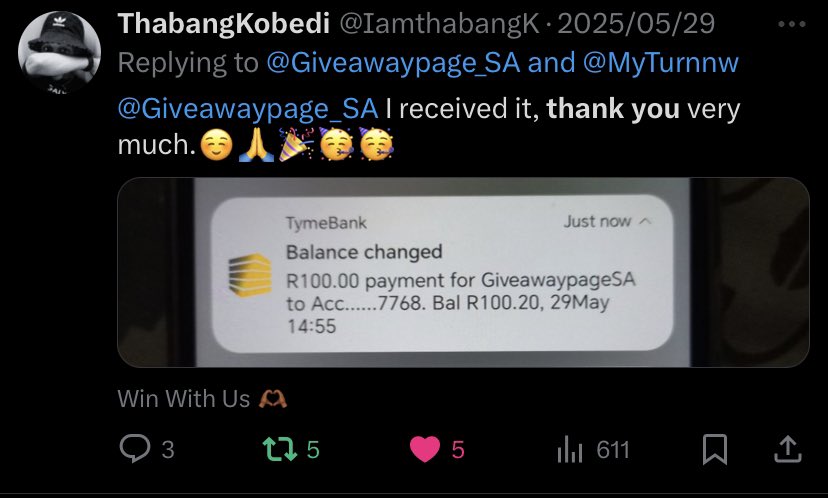Open ThabangKobedi's profile avatar
The width and height of the screenshot is (828, 498).
(59, 52)
